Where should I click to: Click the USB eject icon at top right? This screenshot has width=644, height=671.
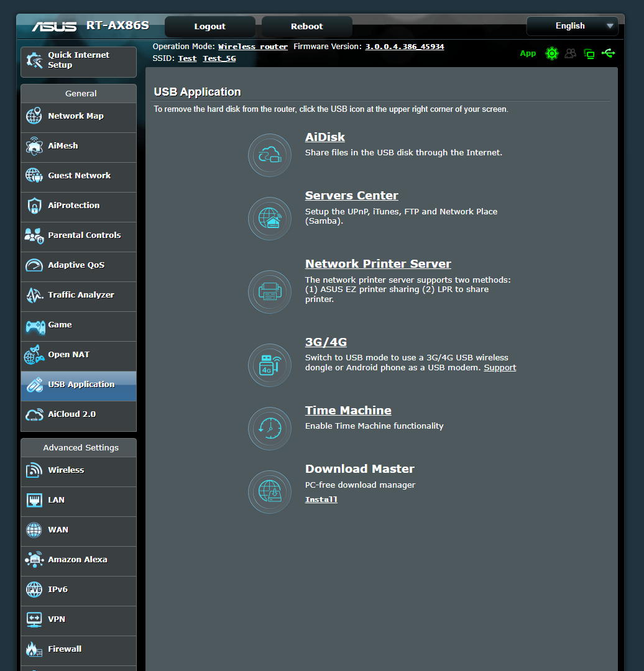coord(608,53)
